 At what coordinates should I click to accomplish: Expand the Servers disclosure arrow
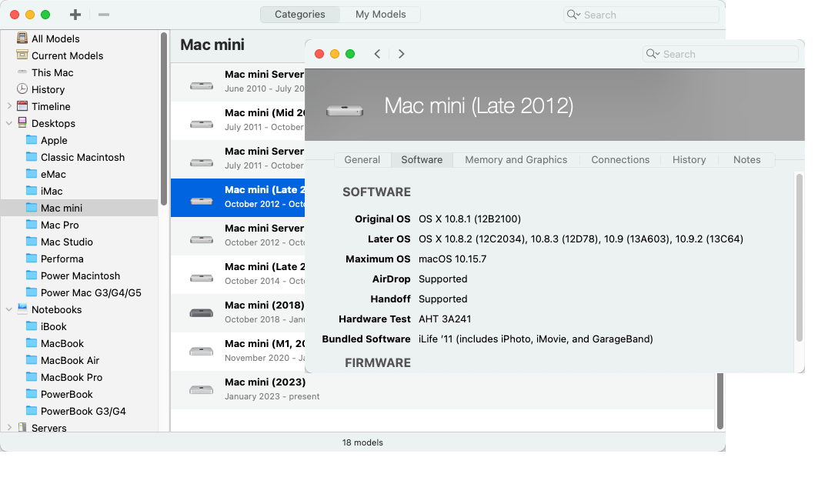click(x=9, y=427)
